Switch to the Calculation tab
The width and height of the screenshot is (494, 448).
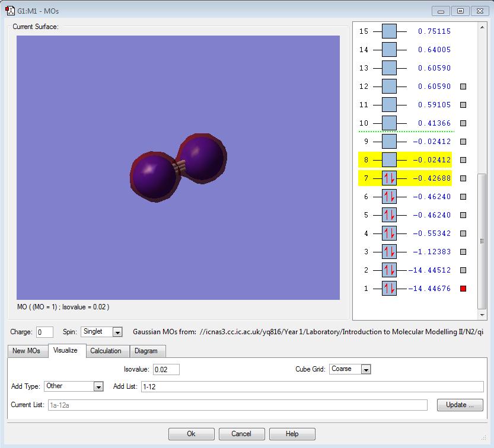106,351
